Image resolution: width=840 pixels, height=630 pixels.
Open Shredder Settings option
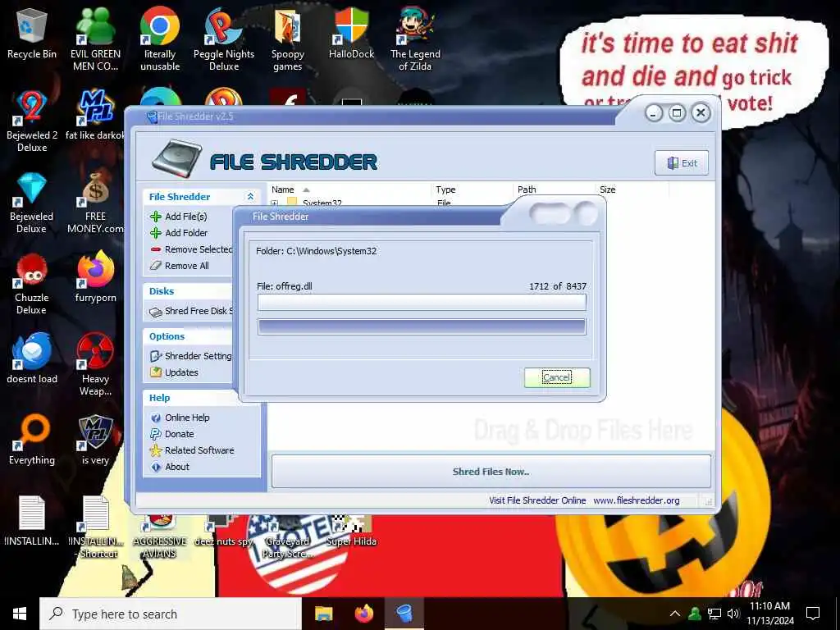[190, 356]
